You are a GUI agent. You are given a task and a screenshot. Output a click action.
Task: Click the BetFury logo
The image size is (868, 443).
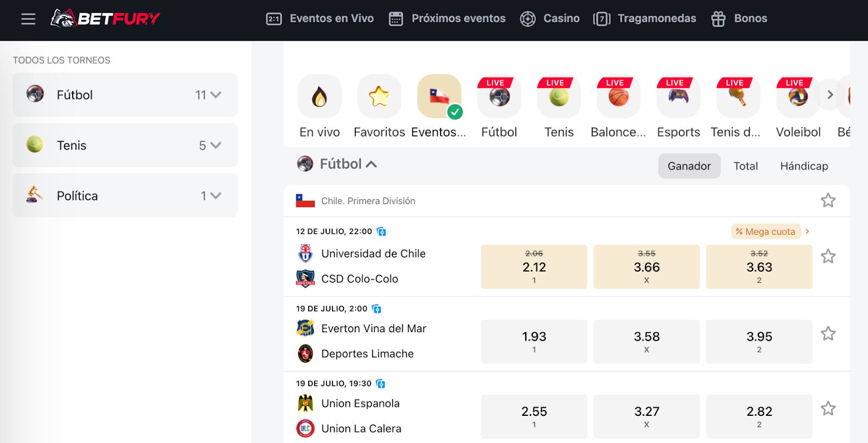pyautogui.click(x=105, y=18)
